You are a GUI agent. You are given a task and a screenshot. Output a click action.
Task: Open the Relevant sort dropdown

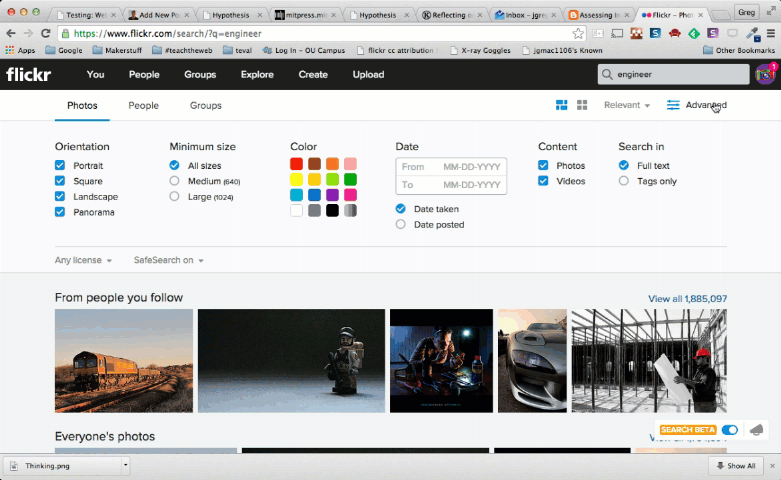pyautogui.click(x=627, y=105)
